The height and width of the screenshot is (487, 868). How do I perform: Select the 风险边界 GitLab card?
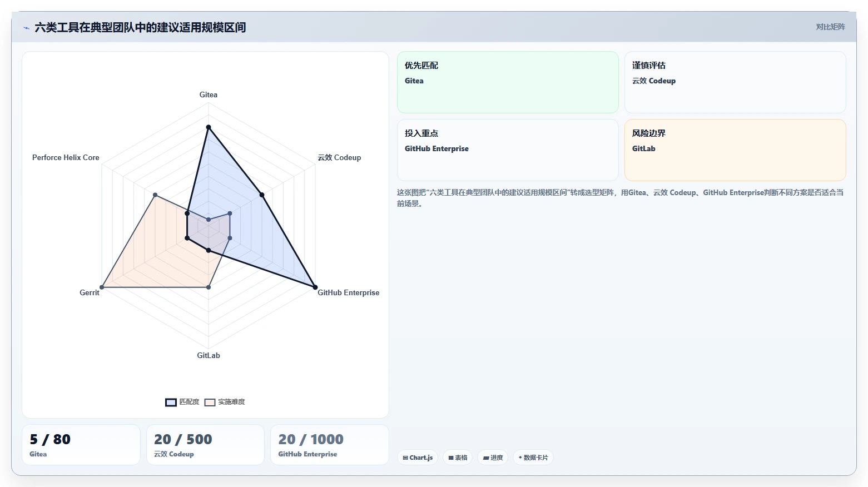click(x=735, y=150)
